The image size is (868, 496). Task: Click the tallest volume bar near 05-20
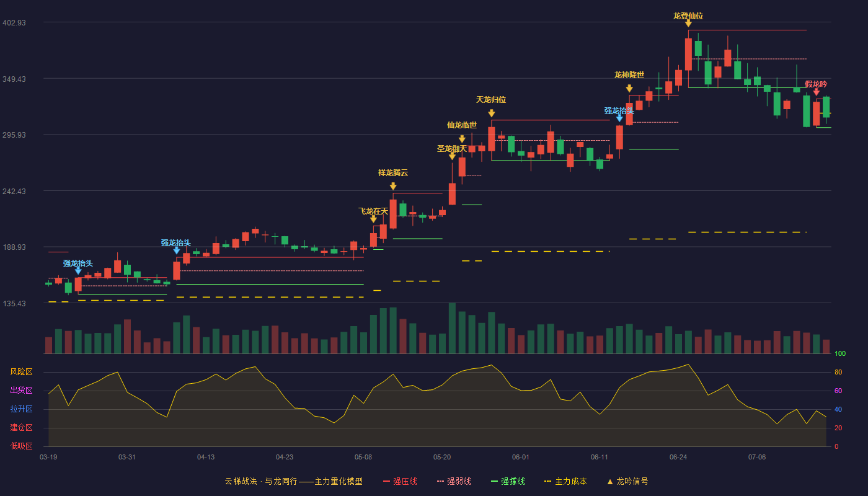(452, 328)
